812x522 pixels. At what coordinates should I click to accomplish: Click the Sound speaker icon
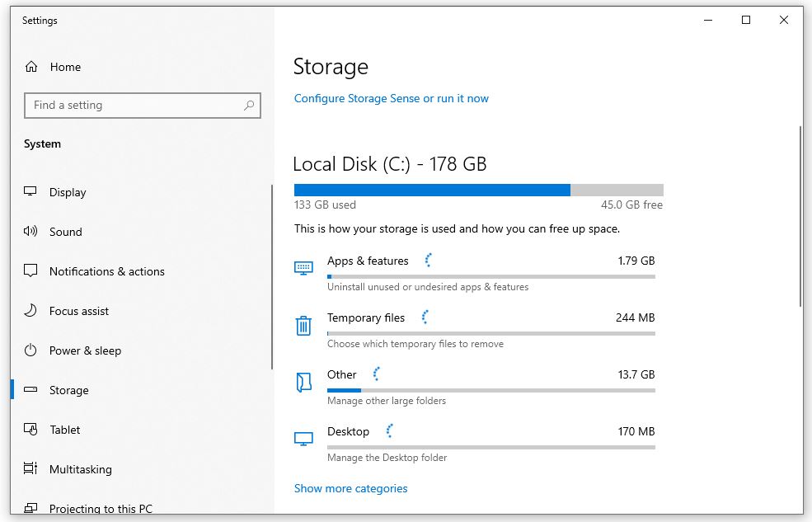[x=31, y=231]
